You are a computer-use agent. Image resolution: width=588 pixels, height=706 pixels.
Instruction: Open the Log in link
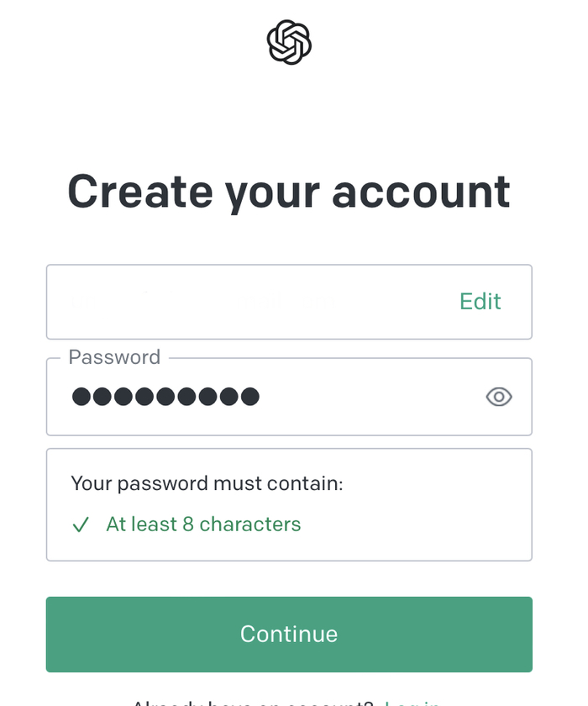[412, 703]
